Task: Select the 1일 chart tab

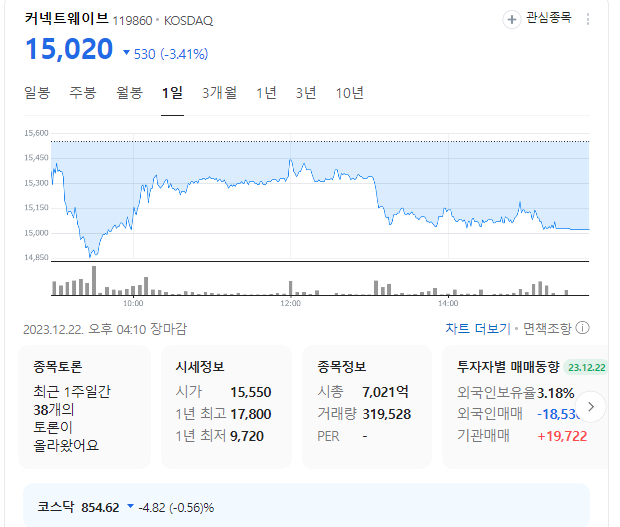Action: pos(172,93)
